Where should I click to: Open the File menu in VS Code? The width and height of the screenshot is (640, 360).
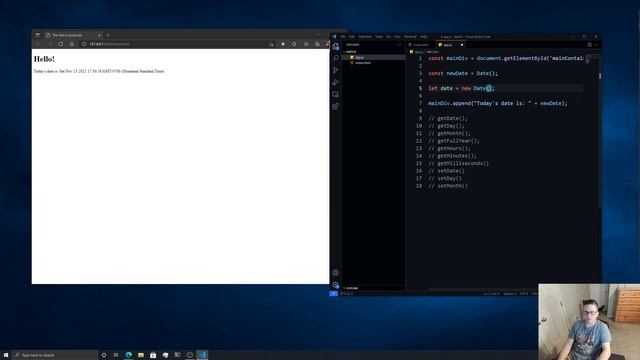click(x=342, y=37)
